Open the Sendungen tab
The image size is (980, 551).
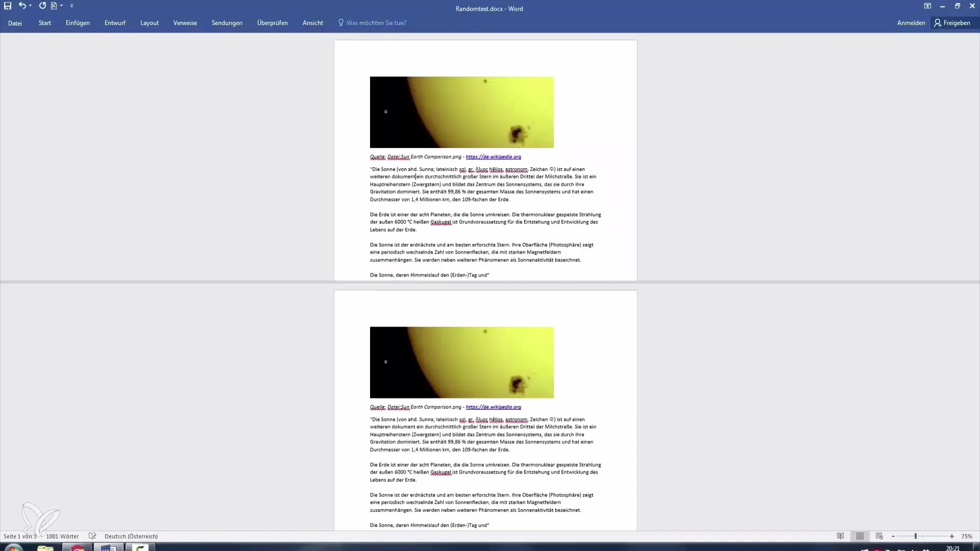[227, 23]
